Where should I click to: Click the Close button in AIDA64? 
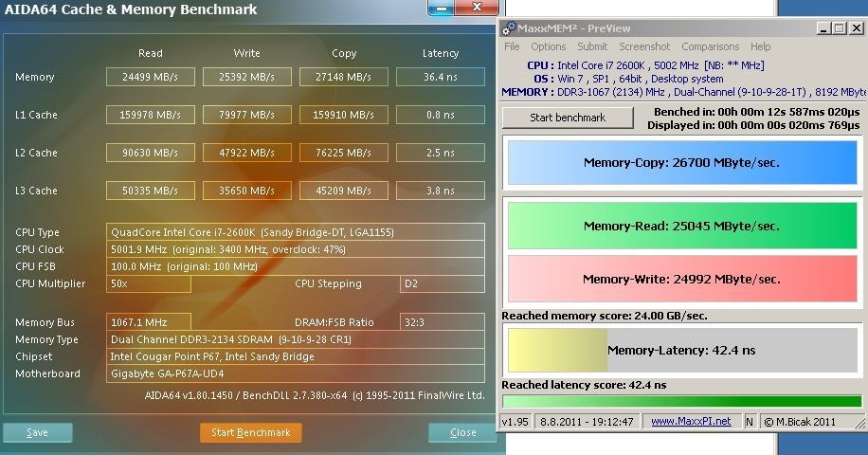click(462, 432)
